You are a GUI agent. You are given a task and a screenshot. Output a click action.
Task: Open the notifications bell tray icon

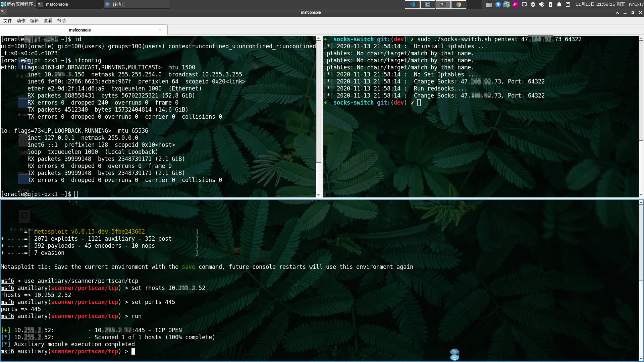pos(559,4)
